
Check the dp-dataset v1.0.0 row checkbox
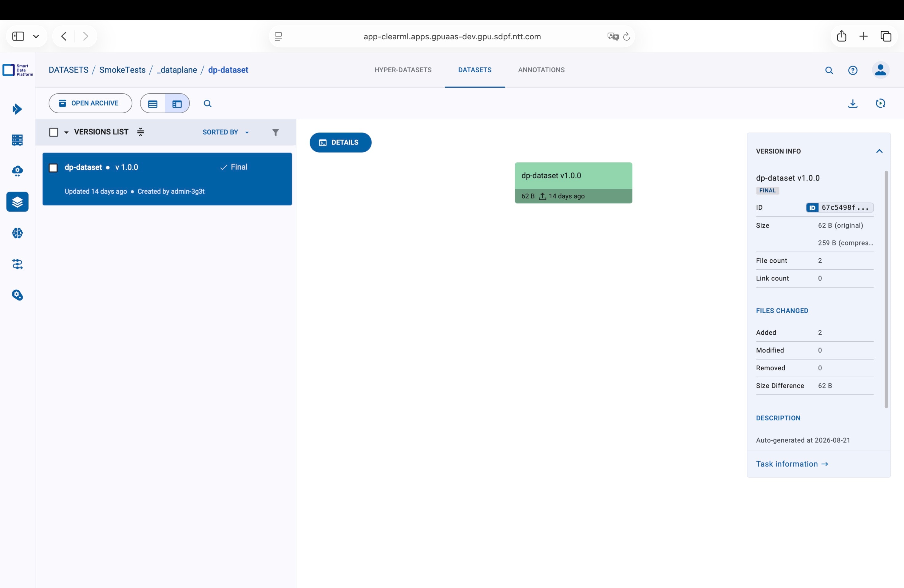[x=53, y=168]
